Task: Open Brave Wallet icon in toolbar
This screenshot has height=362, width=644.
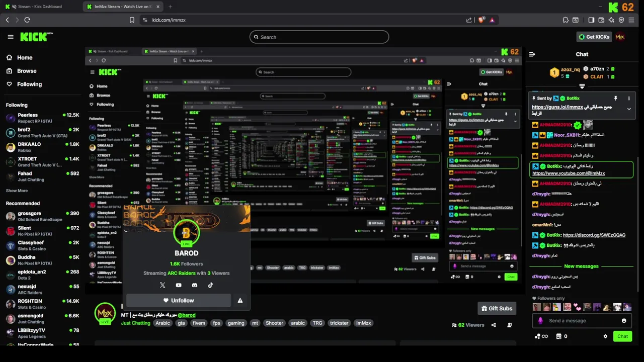Action: (x=601, y=20)
